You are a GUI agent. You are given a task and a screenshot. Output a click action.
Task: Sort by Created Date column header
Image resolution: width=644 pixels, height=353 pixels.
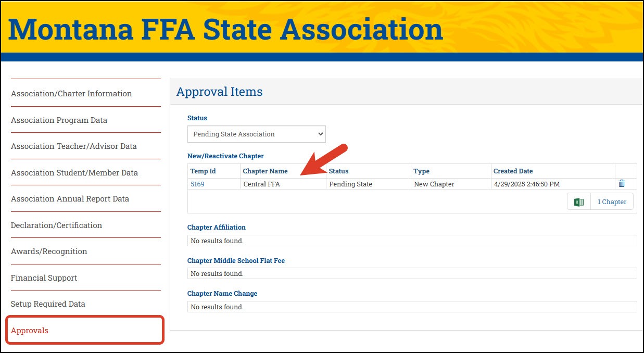tap(513, 171)
